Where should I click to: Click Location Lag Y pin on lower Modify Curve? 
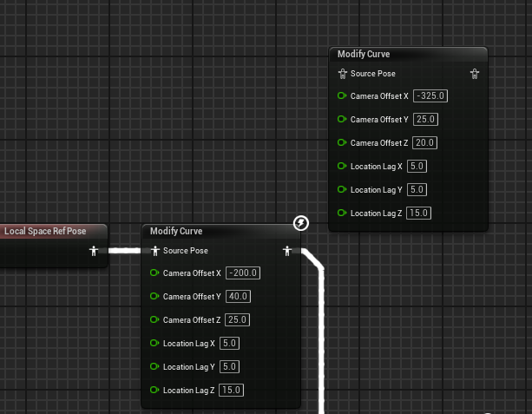pos(154,366)
